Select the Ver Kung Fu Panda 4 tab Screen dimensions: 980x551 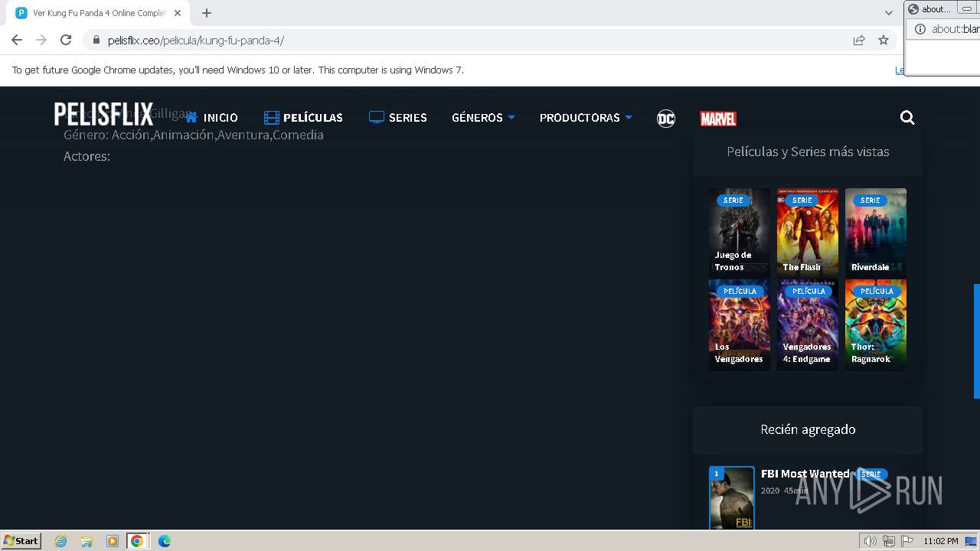pyautogui.click(x=97, y=13)
